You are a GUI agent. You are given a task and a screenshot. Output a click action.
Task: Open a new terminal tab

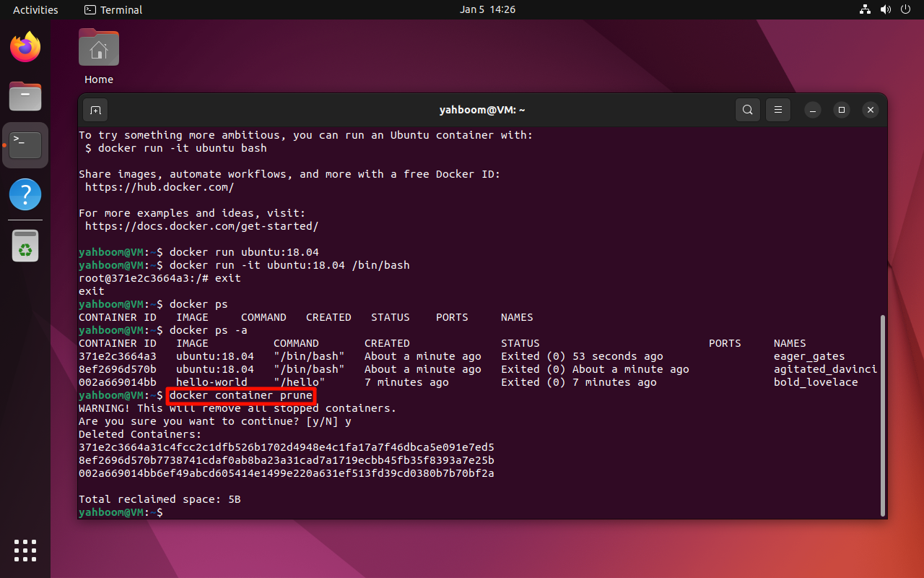(95, 109)
